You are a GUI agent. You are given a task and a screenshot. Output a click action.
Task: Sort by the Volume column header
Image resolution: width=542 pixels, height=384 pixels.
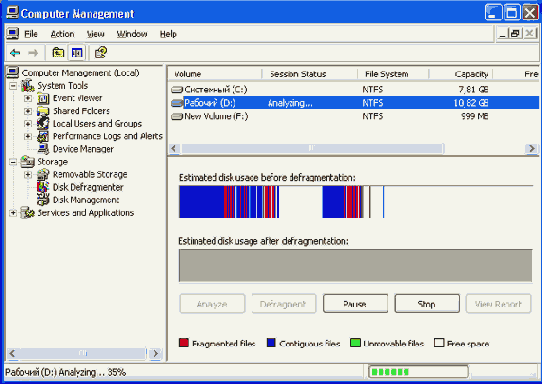coord(215,74)
